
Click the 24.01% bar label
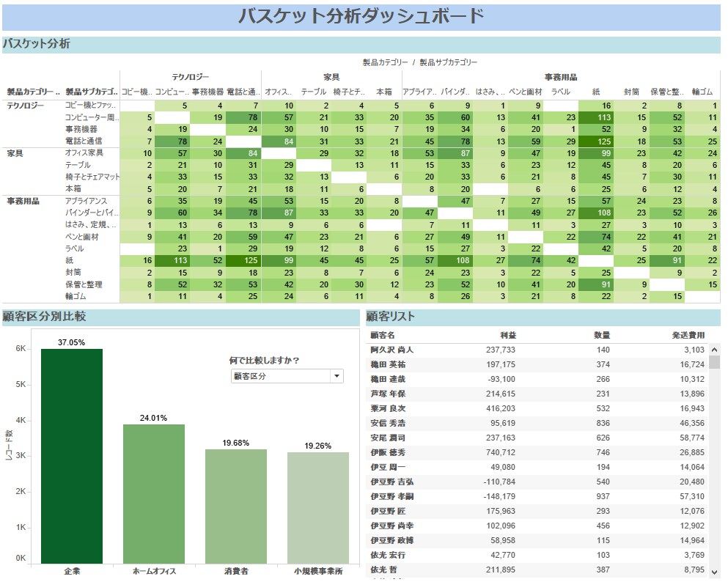(x=154, y=418)
